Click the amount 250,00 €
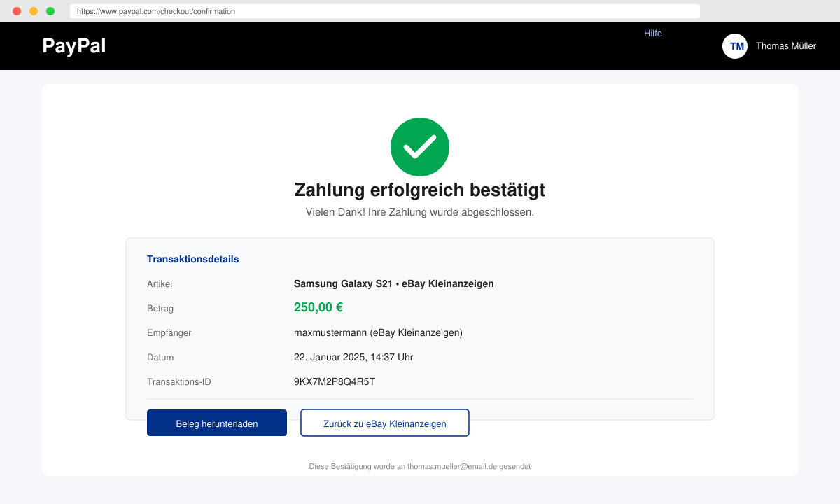 [318, 307]
